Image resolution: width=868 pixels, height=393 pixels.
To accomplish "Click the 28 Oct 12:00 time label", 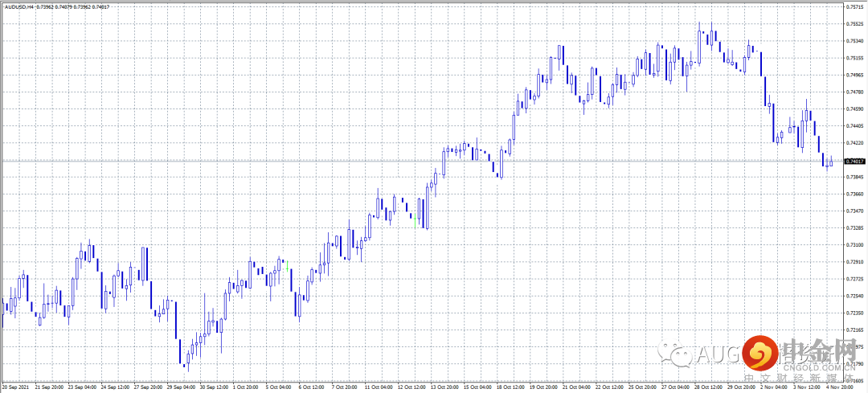I will pyautogui.click(x=710, y=387).
